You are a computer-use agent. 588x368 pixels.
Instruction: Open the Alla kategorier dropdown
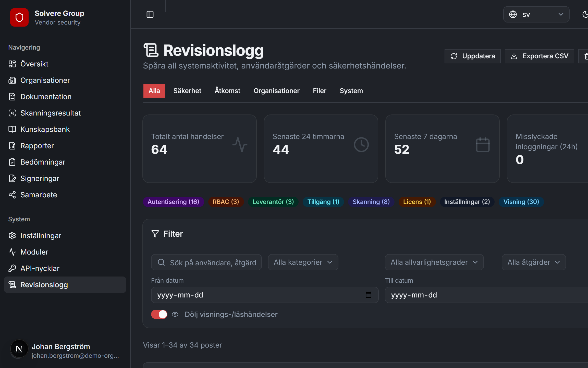(x=303, y=262)
